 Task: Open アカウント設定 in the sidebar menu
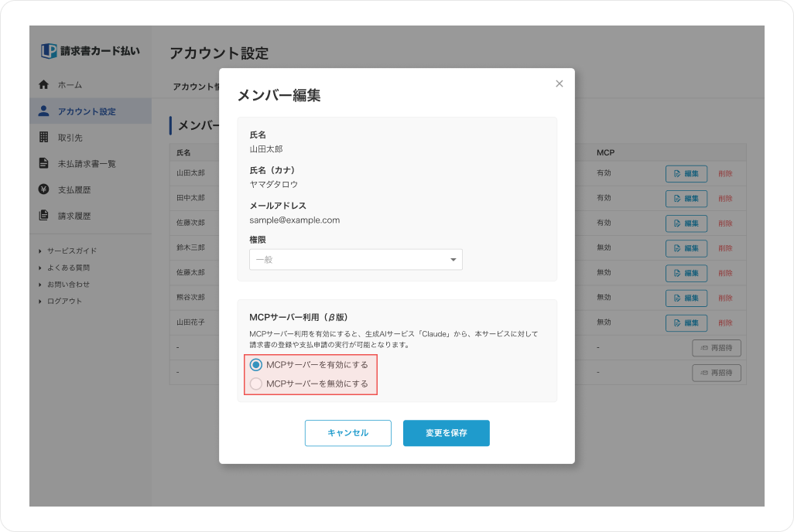(91, 111)
